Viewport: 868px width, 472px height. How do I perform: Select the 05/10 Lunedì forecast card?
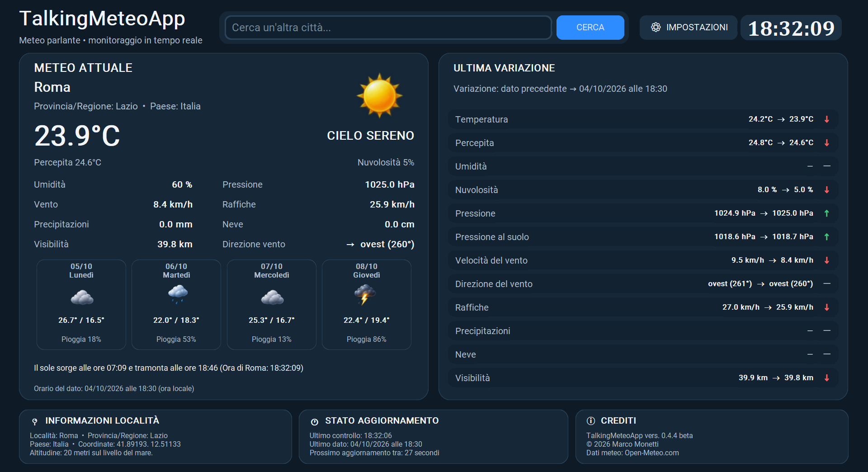pyautogui.click(x=81, y=304)
